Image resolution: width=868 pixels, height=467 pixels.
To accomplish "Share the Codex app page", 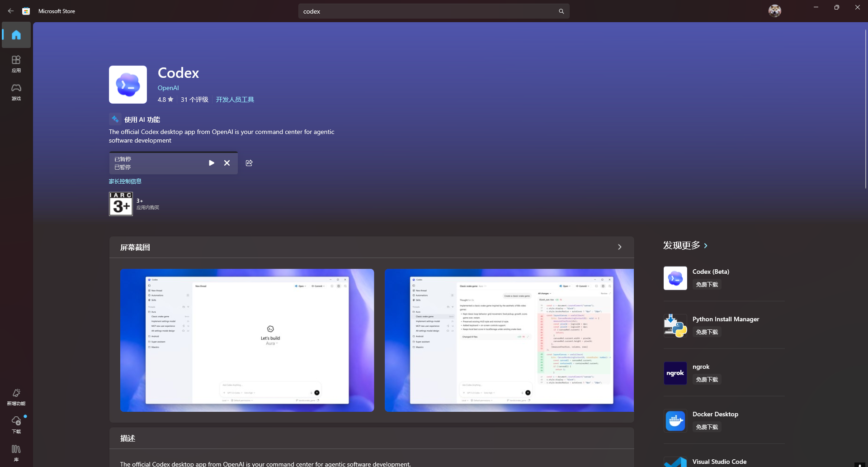I will coord(249,163).
